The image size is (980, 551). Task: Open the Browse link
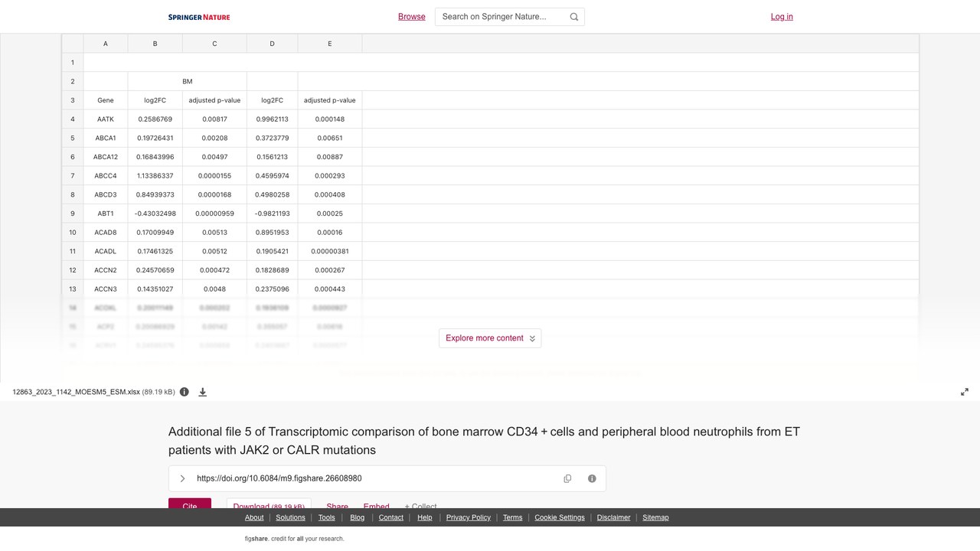(x=412, y=17)
